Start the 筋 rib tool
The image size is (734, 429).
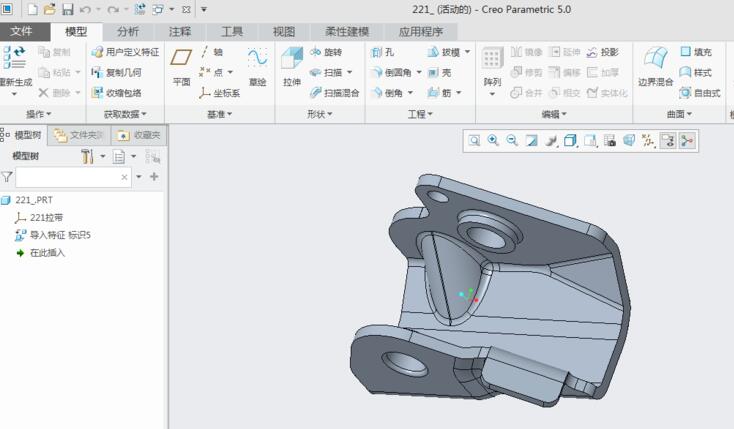tap(439, 93)
